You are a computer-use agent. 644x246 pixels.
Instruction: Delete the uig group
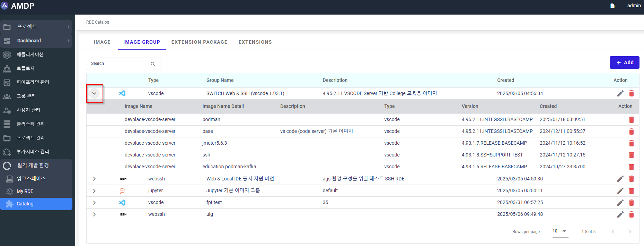[x=632, y=214]
